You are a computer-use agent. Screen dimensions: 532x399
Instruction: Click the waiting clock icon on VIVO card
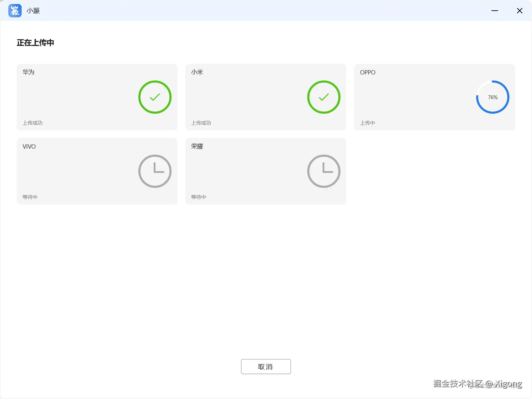155,171
